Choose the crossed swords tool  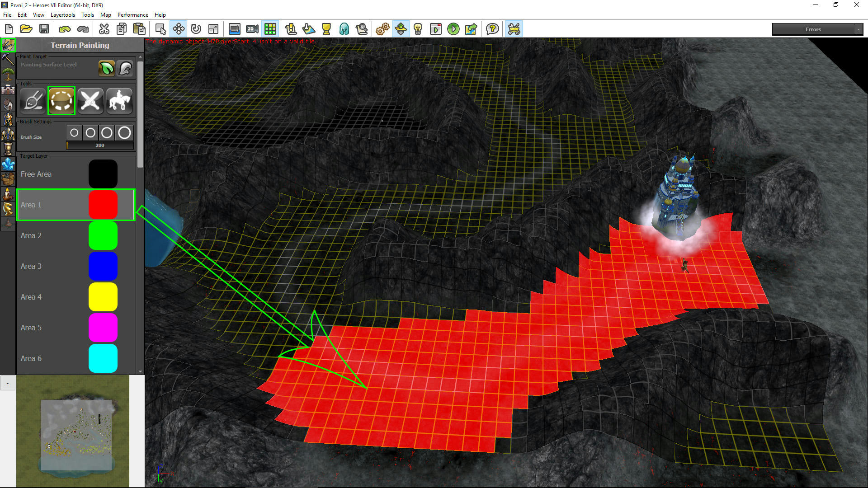[90, 100]
